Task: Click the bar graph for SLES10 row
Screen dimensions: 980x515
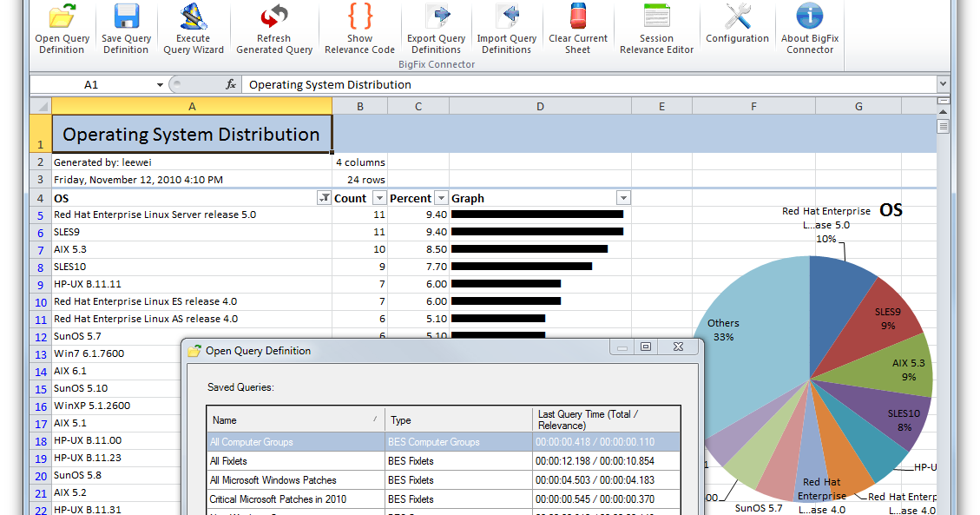Action: point(522,267)
